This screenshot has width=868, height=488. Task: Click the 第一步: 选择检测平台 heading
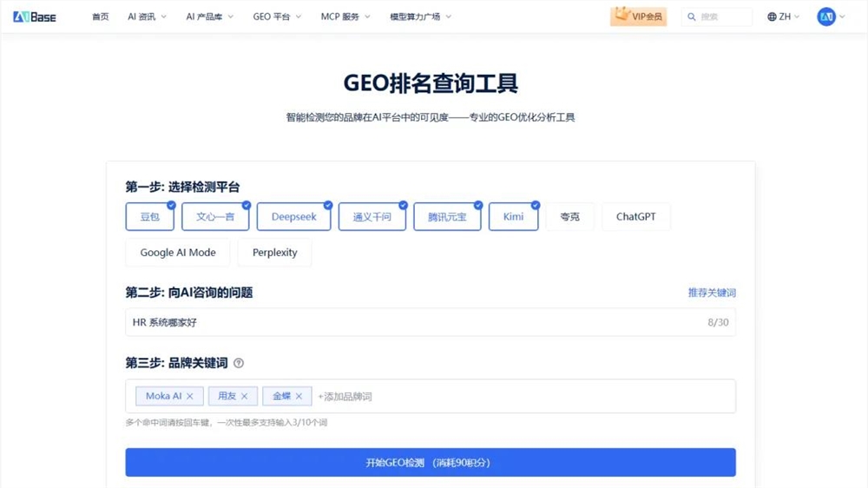pos(182,188)
